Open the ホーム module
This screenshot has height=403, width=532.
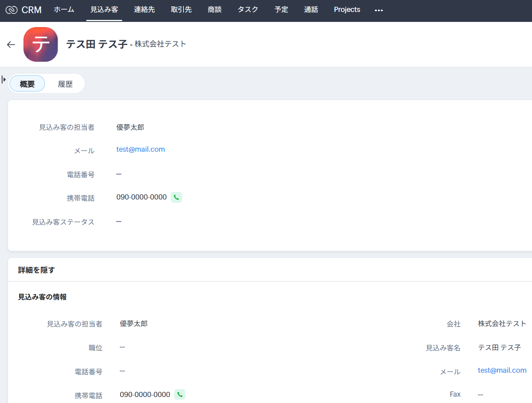coord(64,10)
